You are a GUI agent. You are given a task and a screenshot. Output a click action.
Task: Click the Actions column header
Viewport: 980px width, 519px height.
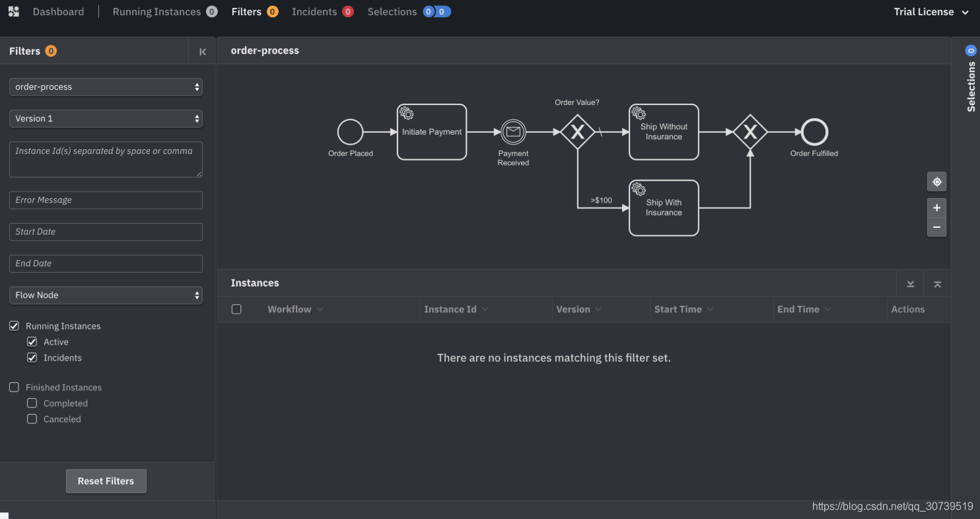click(x=908, y=309)
